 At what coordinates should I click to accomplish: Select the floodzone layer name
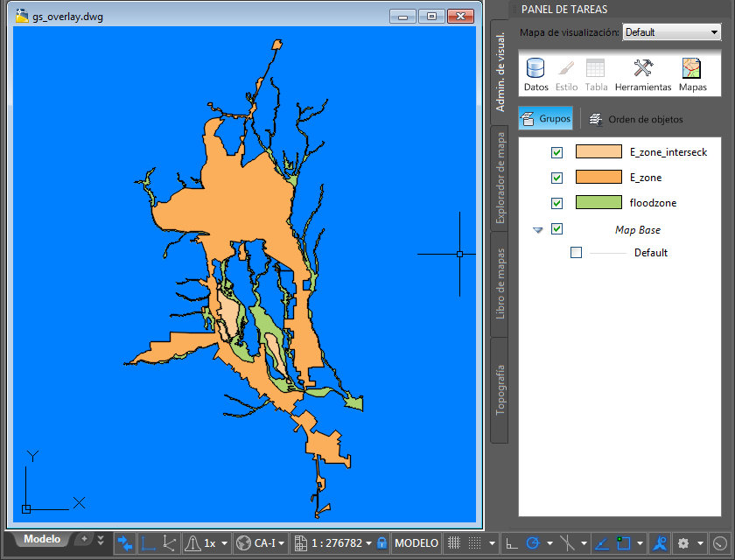tap(653, 203)
